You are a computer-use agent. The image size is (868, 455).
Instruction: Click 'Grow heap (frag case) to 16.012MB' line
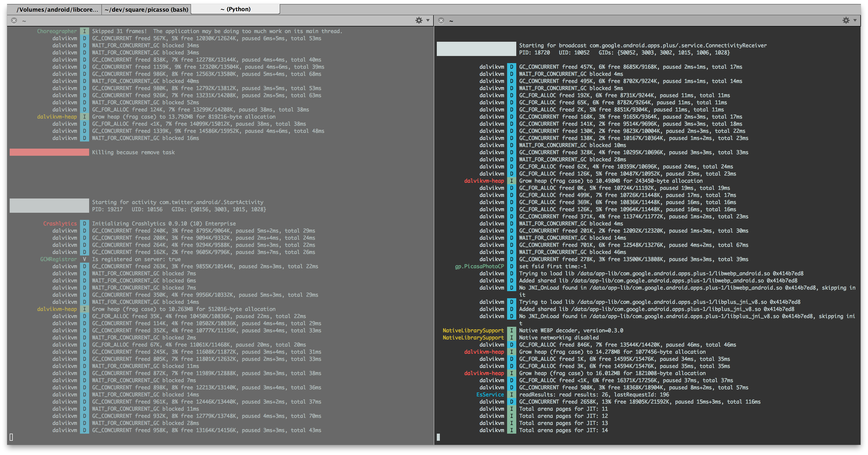(612, 373)
